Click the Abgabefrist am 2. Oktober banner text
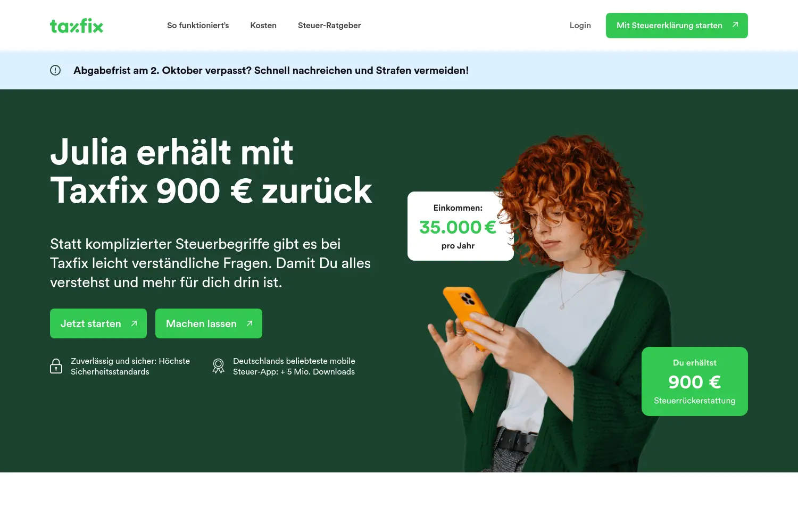The image size is (798, 532). pyautogui.click(x=271, y=70)
